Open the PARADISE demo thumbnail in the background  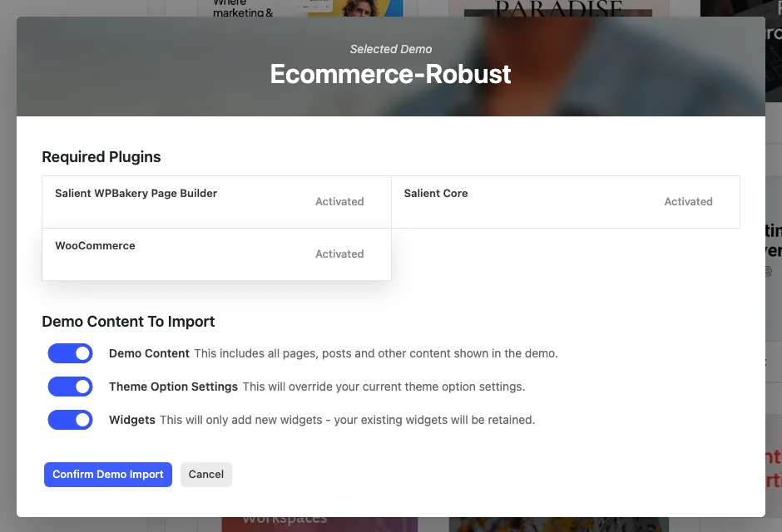[558, 8]
